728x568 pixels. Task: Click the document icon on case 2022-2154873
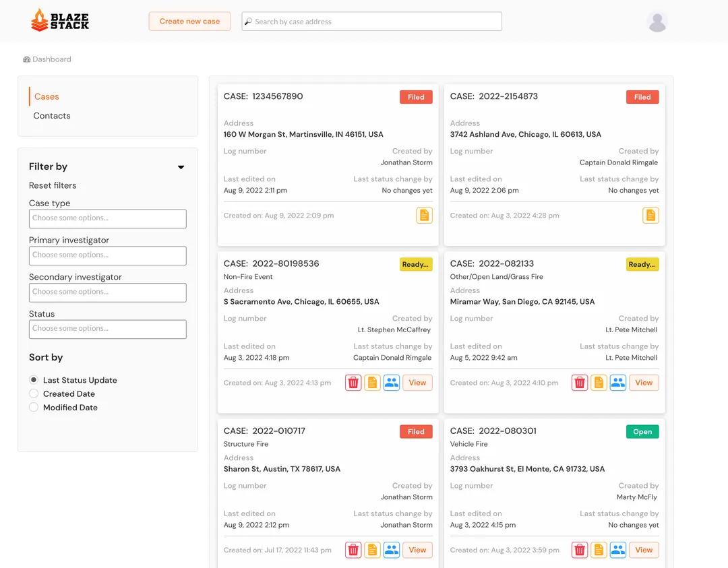[x=650, y=216]
